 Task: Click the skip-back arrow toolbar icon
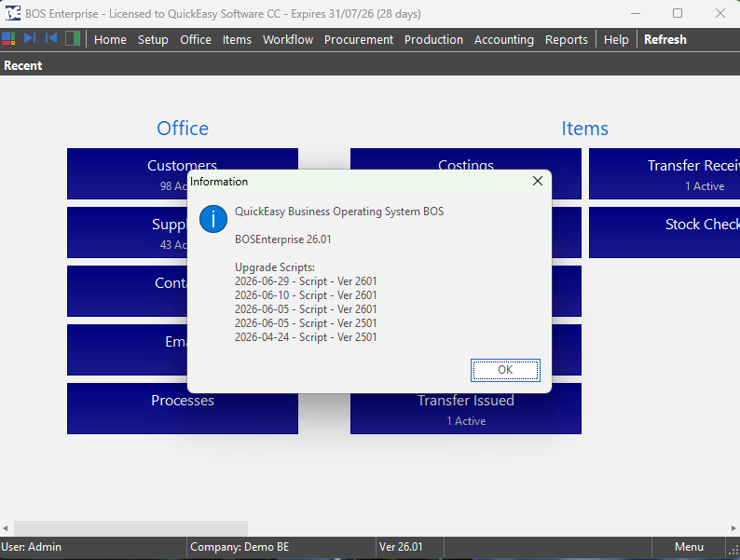(x=51, y=38)
